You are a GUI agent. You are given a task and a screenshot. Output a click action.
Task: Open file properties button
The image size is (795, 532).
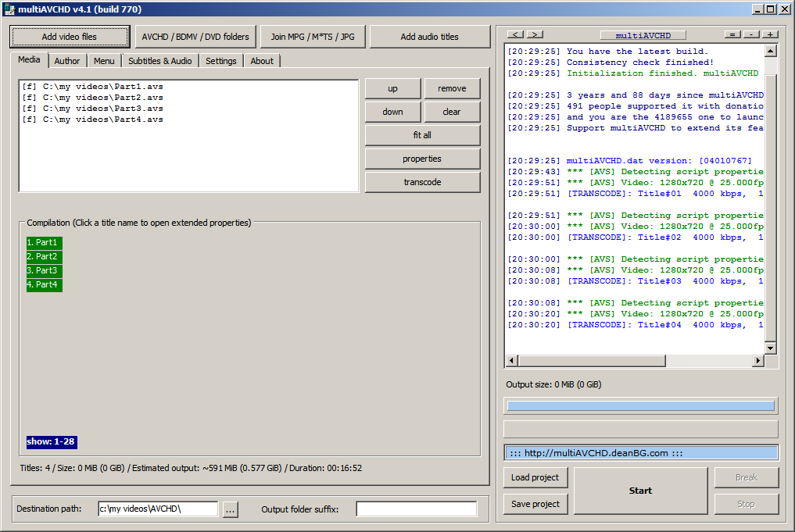(422, 159)
